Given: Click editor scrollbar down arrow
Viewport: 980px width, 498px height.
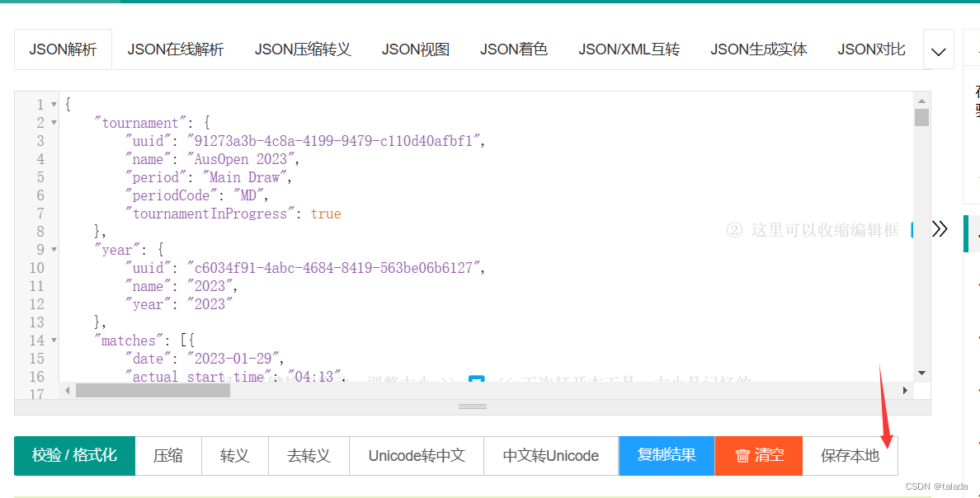Looking at the screenshot, I should point(922,373).
